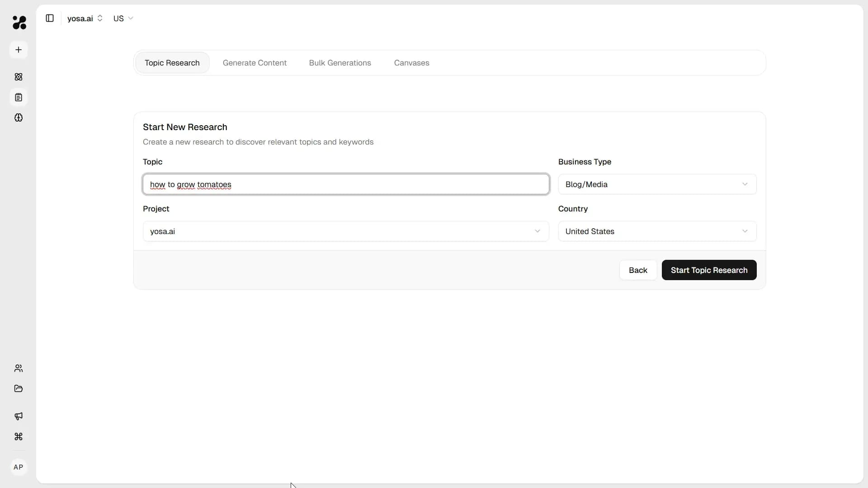The height and width of the screenshot is (488, 868).
Task: Expand the Business Type Blog/Media dropdown
Action: click(x=657, y=184)
